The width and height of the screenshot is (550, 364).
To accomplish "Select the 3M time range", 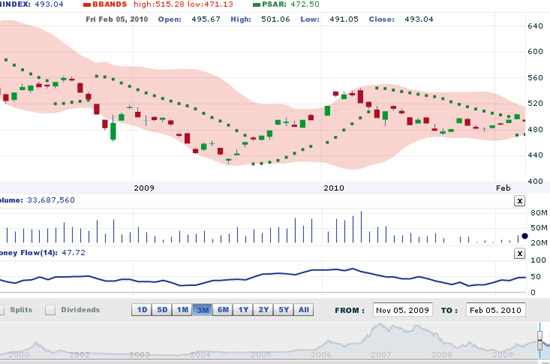I will tap(202, 310).
